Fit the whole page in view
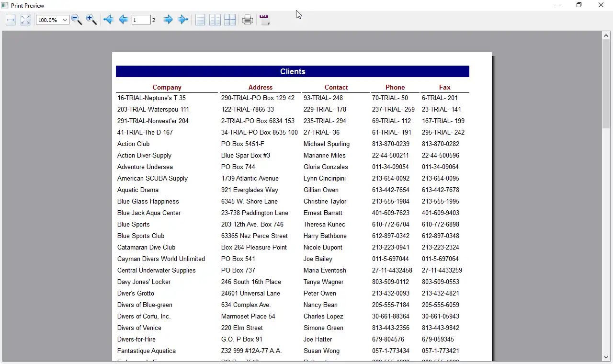 25,20
